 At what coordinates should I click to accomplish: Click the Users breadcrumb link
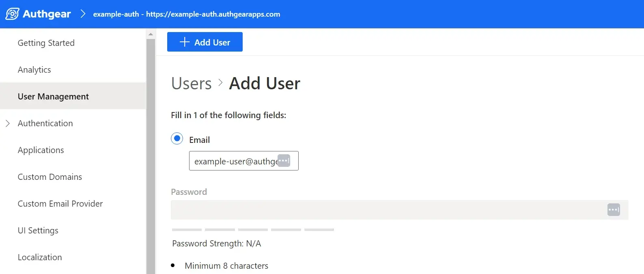click(x=192, y=83)
